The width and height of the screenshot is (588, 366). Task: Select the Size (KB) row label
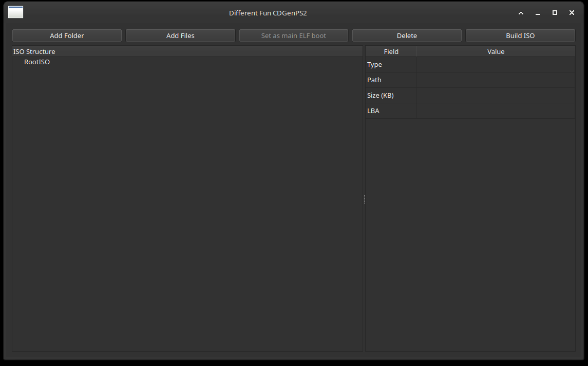pyautogui.click(x=391, y=95)
